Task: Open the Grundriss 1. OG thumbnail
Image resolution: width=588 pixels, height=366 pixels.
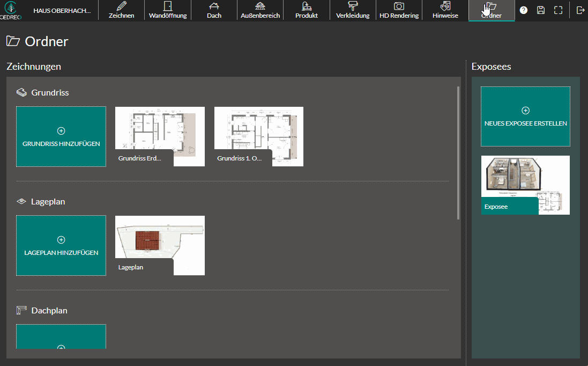Action: tap(259, 136)
